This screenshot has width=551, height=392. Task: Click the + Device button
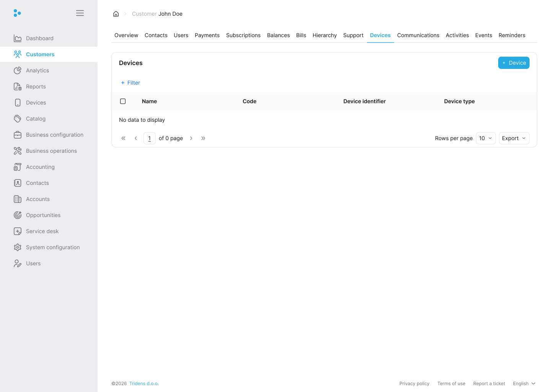point(514,63)
